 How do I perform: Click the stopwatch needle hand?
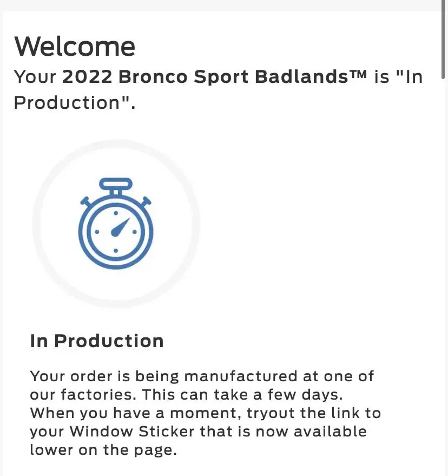click(121, 227)
